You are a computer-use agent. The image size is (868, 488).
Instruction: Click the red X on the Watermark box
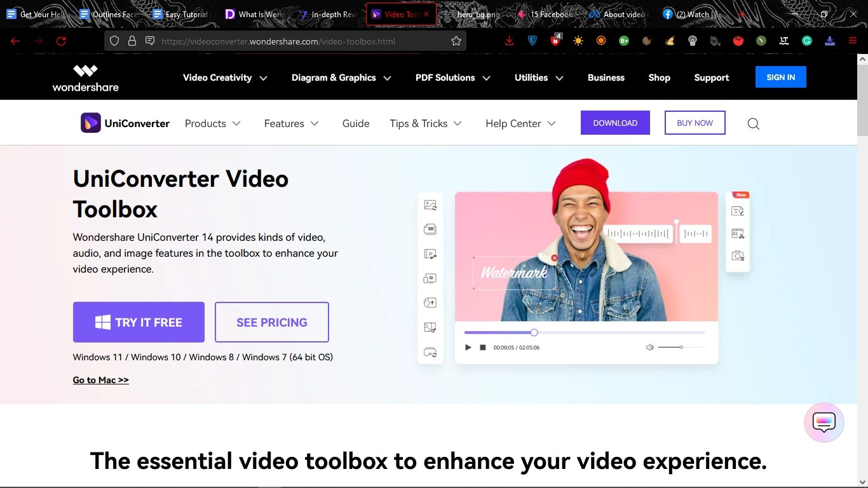[554, 258]
